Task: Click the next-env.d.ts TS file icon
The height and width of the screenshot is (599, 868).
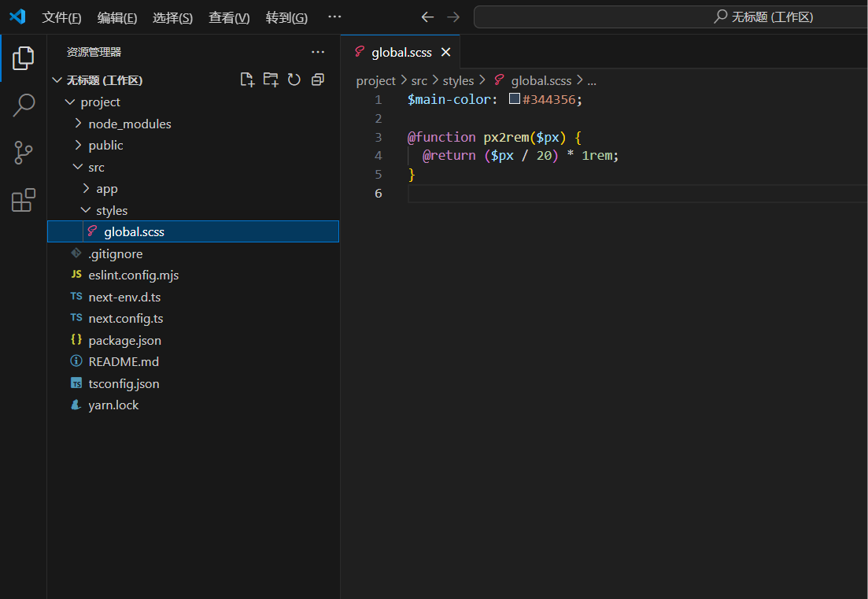Action: coord(76,296)
